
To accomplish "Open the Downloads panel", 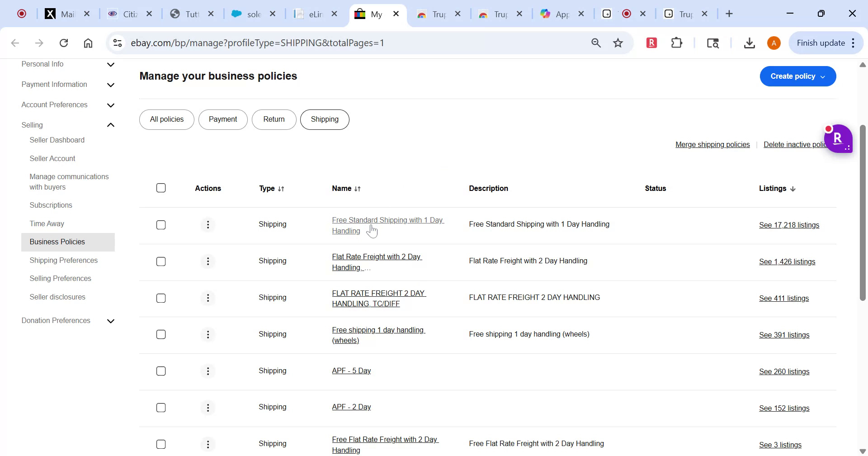I will tap(749, 43).
